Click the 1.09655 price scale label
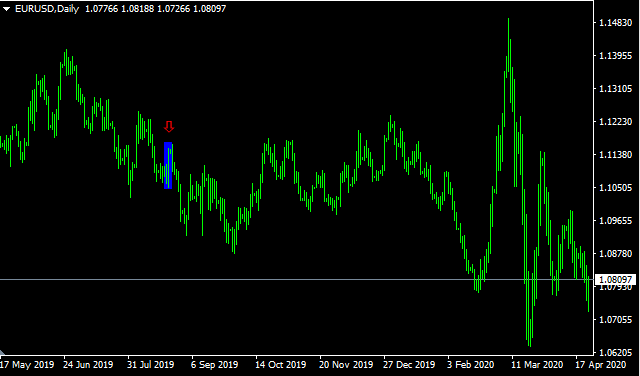This screenshot has width=640, height=376. 615,220
